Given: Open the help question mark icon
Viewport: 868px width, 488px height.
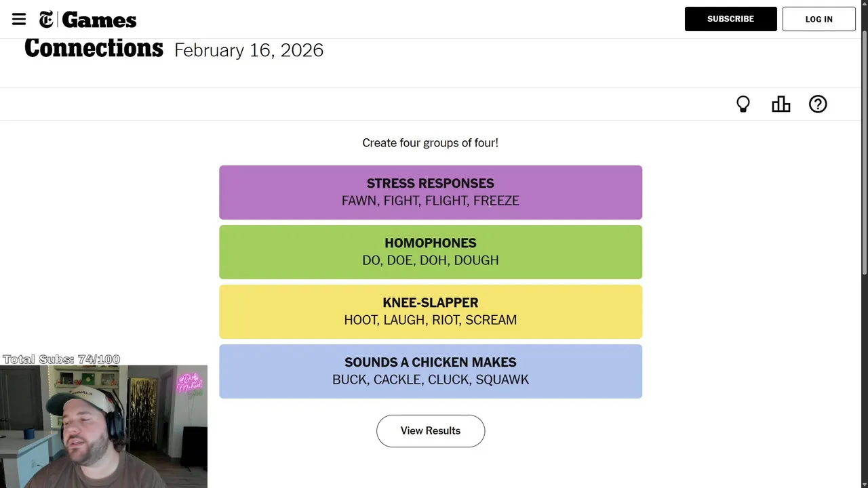Looking at the screenshot, I should [818, 104].
